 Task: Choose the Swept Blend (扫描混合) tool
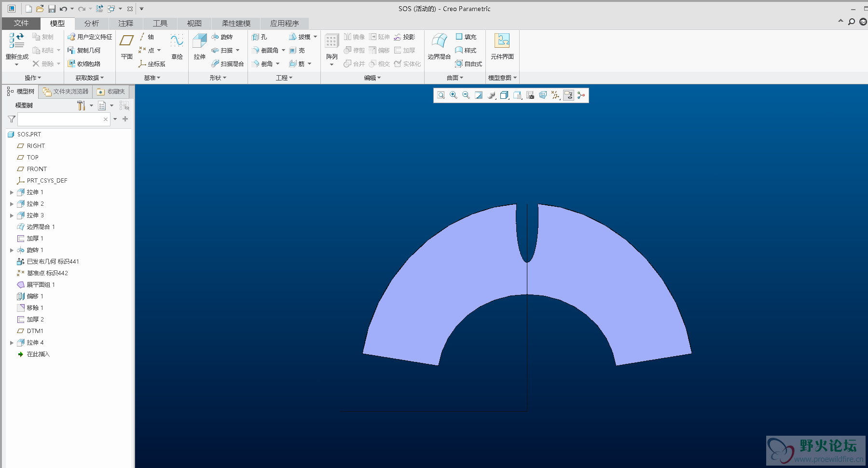tap(227, 64)
